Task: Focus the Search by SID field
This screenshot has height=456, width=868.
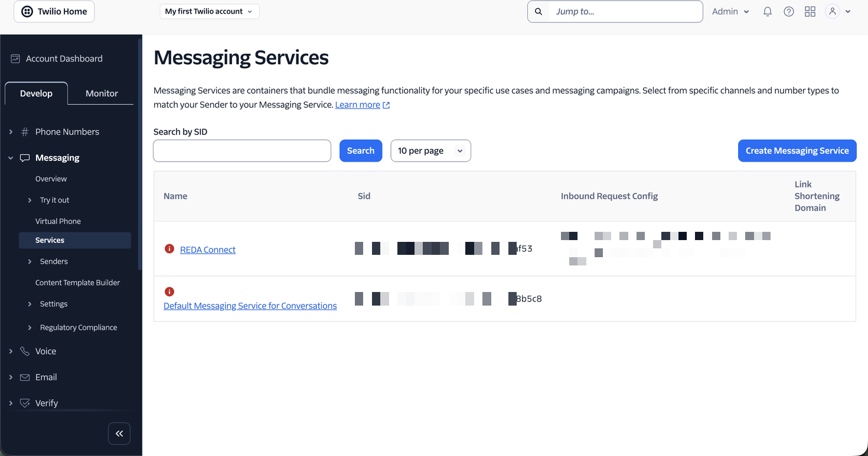Action: pyautogui.click(x=242, y=150)
